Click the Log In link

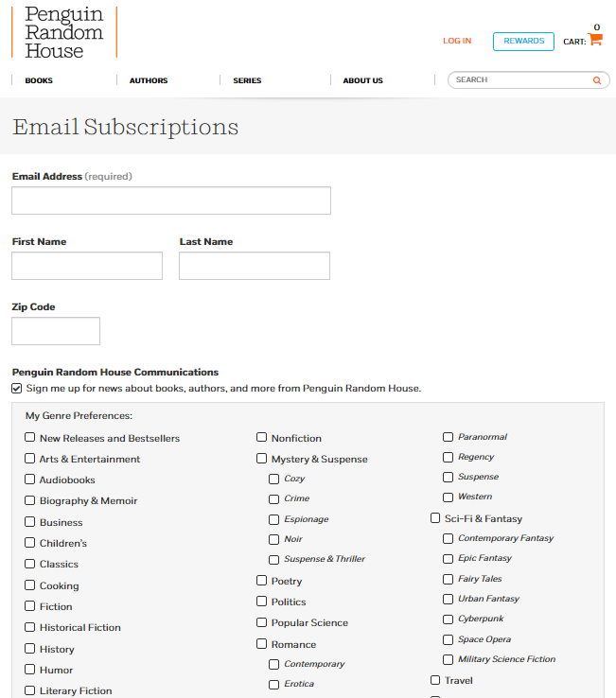457,41
